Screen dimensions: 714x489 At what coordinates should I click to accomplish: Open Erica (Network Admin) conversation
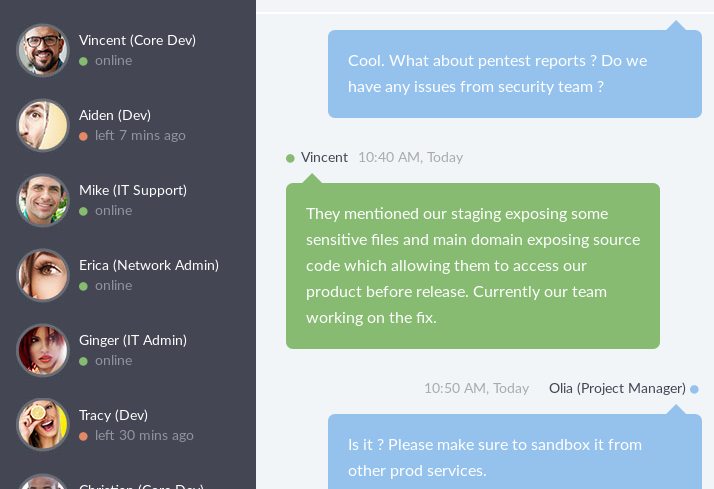point(149,265)
